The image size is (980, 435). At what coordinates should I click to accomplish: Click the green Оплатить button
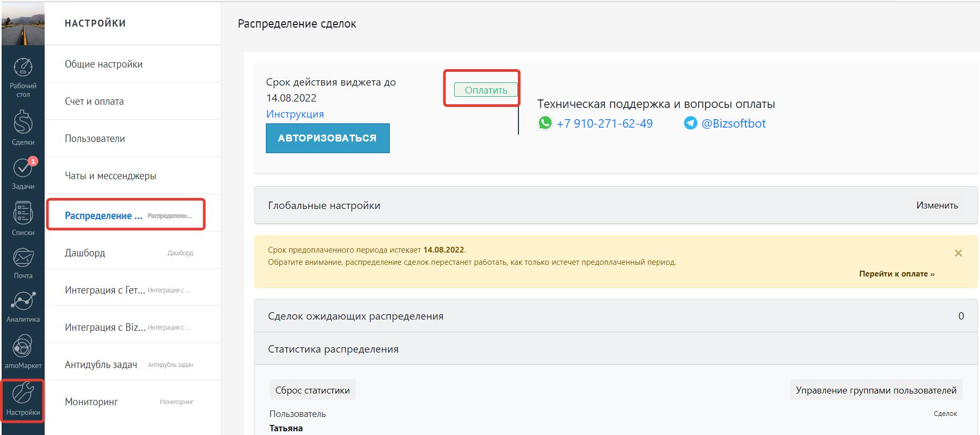point(485,90)
